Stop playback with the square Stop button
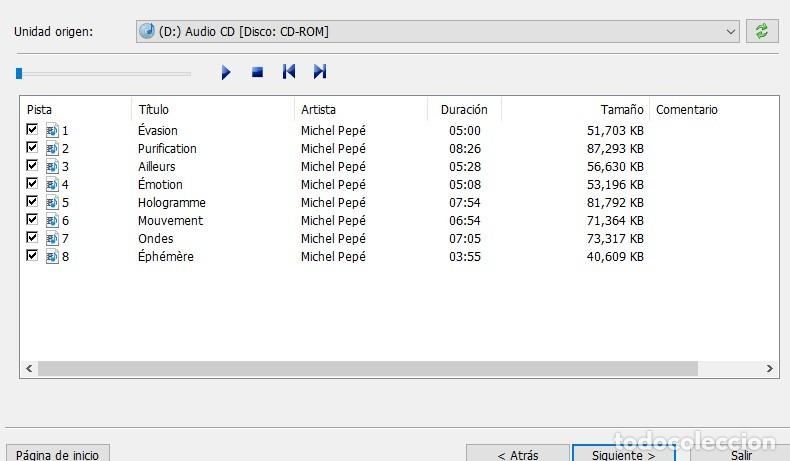This screenshot has height=461, width=790. (257, 73)
